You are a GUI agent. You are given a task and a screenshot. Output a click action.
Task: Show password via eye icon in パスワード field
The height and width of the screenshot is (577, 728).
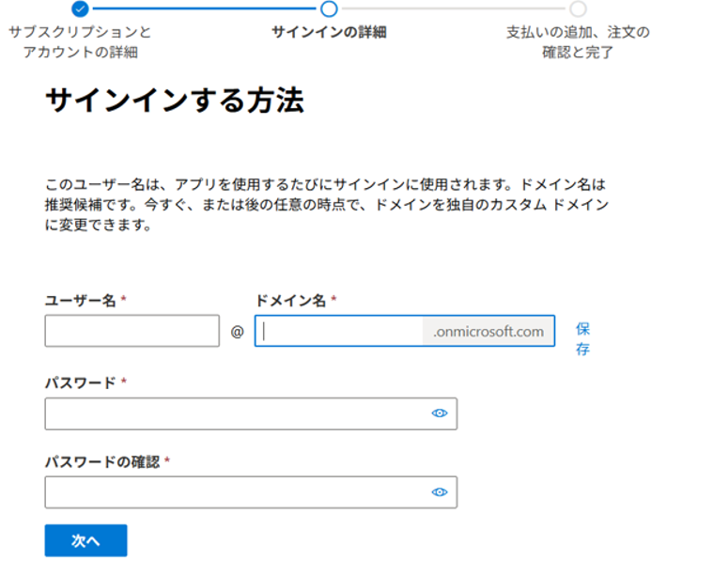pyautogui.click(x=440, y=413)
